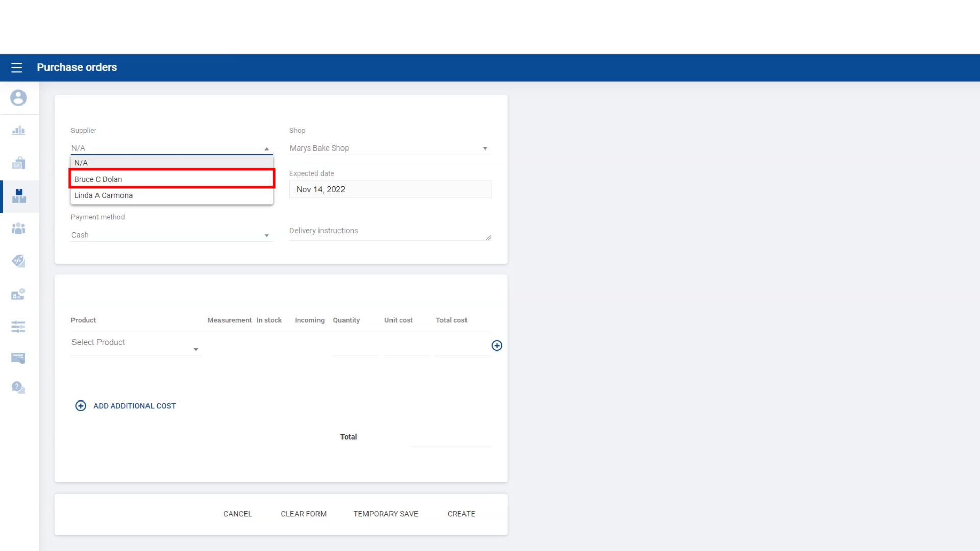Select the inventory boxes sidebar icon
Viewport: 980px width, 551px height.
19,196
